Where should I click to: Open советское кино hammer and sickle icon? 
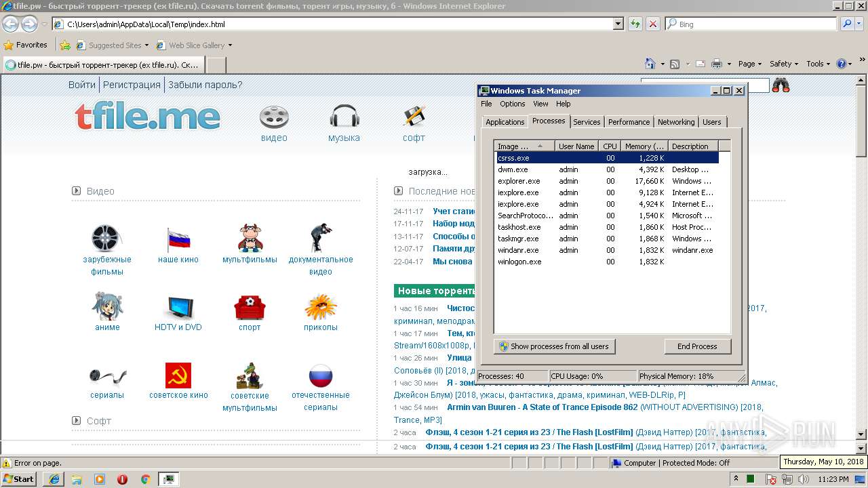pyautogui.click(x=178, y=375)
